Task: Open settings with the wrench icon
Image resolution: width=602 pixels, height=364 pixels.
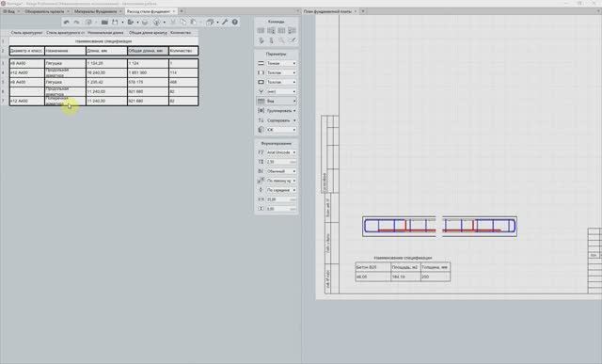Action: pos(225,23)
